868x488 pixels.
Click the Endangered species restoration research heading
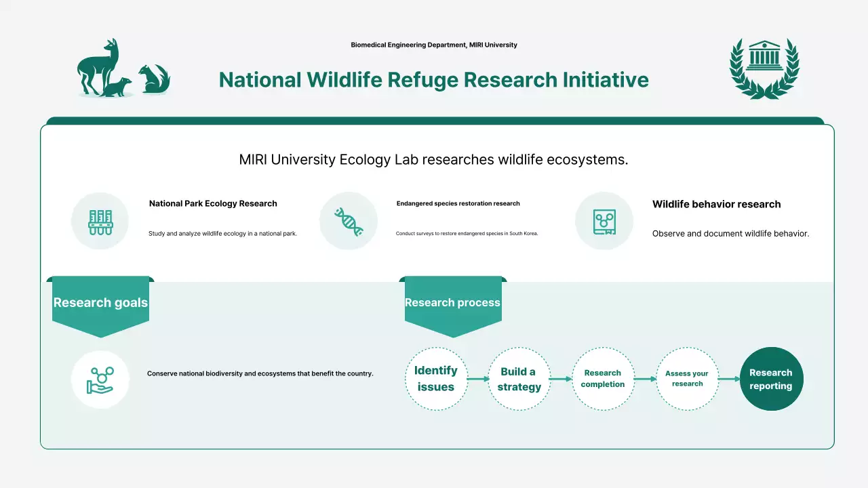coord(458,203)
